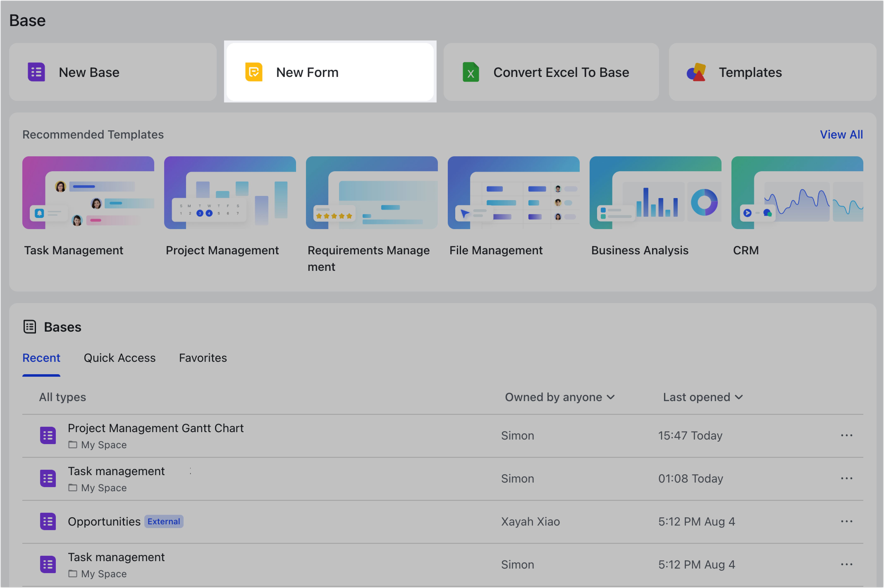Click the External tag on Opportunities
The height and width of the screenshot is (588, 884).
(164, 521)
